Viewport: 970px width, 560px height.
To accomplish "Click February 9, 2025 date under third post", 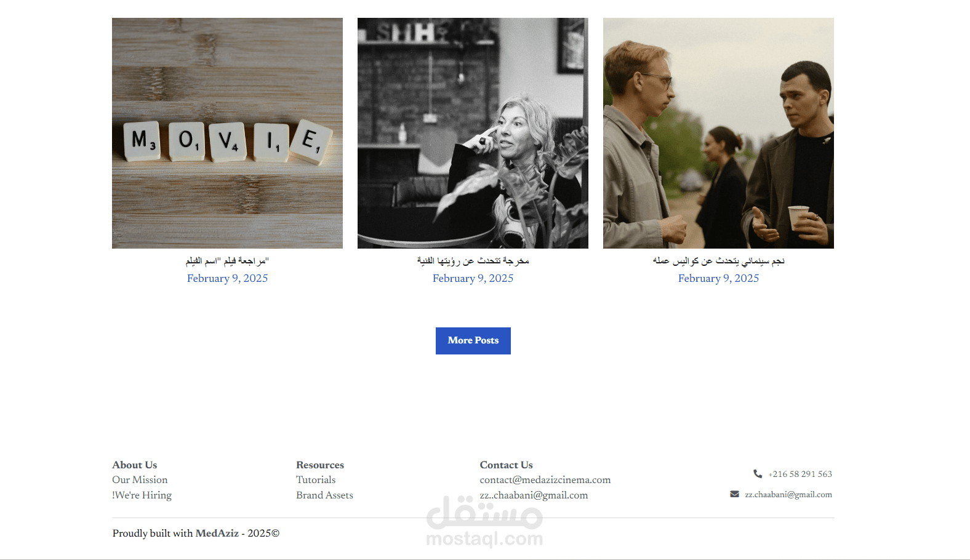I will (x=718, y=278).
